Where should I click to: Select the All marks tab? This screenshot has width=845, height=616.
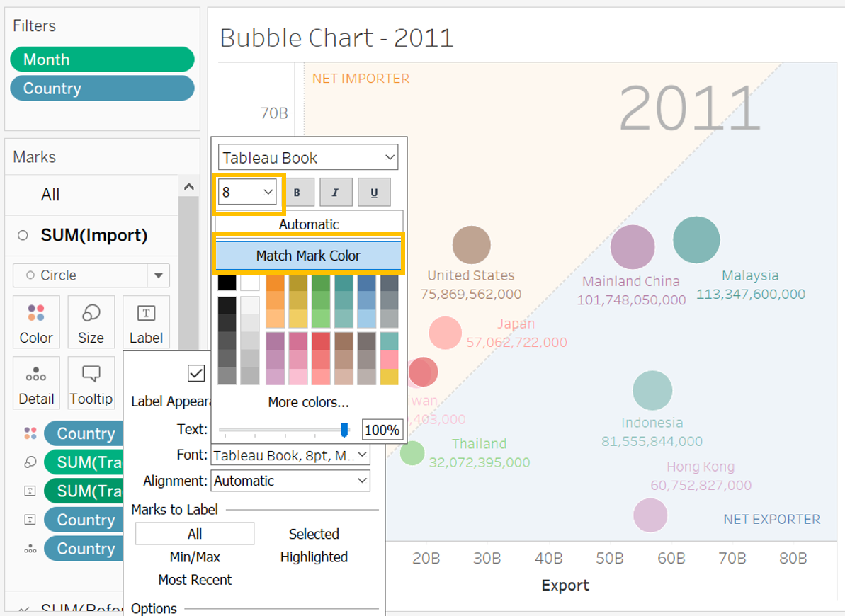pyautogui.click(x=50, y=195)
